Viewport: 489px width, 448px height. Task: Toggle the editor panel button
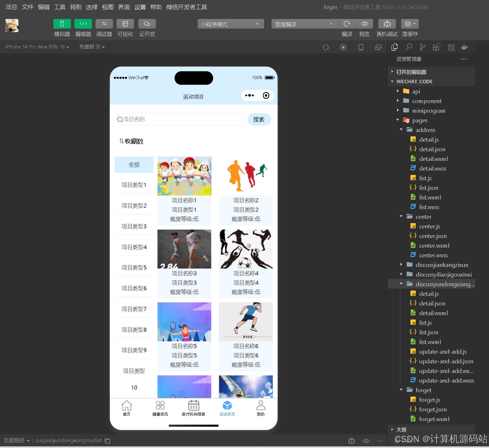(x=83, y=24)
